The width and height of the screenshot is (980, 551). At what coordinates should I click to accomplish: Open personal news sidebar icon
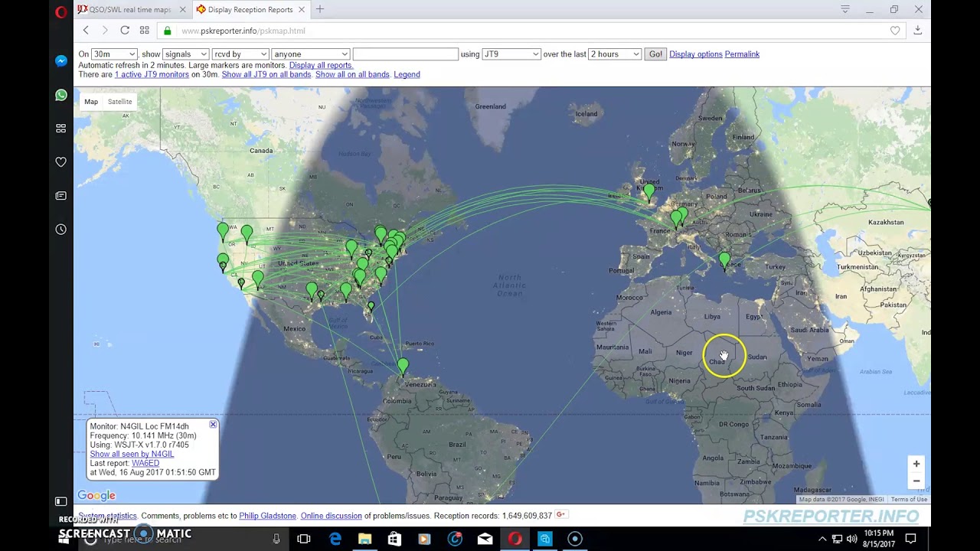pyautogui.click(x=61, y=196)
